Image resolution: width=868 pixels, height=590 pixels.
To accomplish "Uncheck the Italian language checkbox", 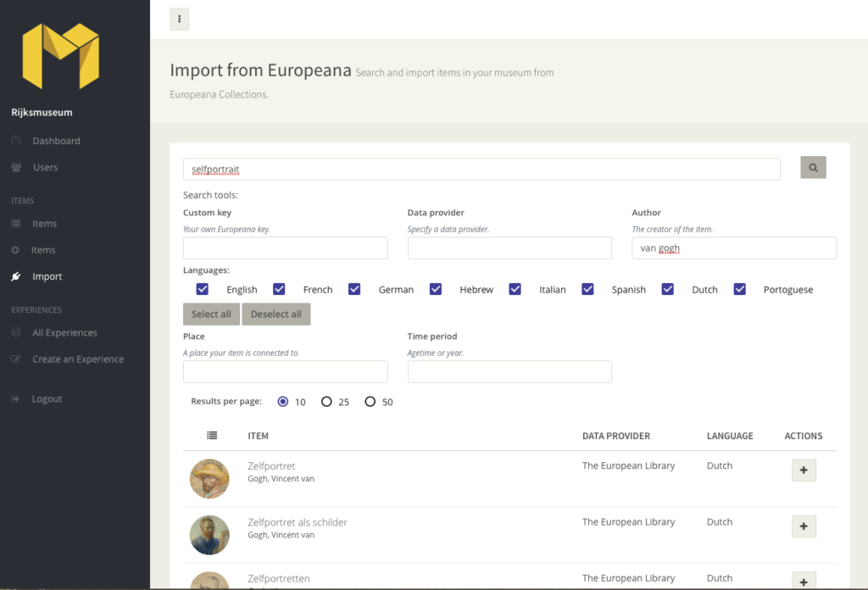I will coord(515,289).
